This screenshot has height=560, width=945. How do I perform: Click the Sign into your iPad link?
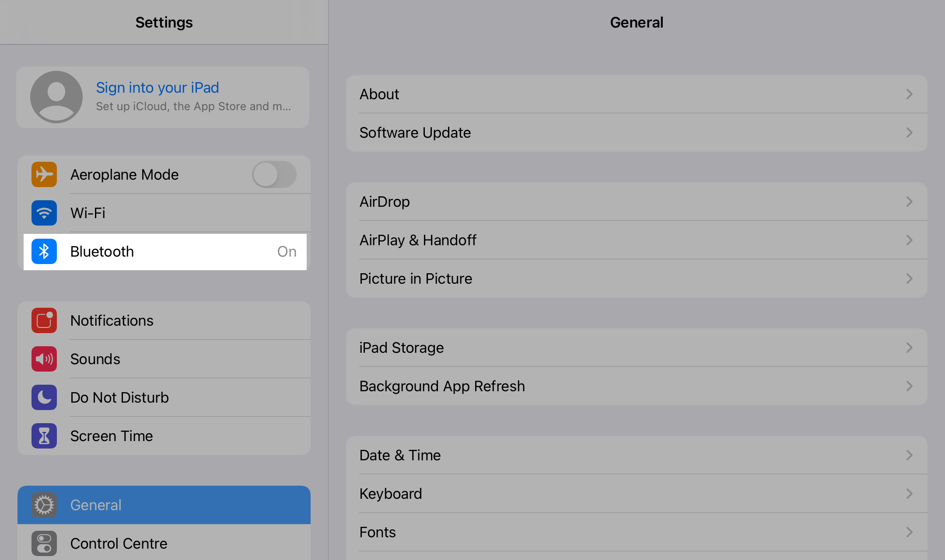pos(157,87)
